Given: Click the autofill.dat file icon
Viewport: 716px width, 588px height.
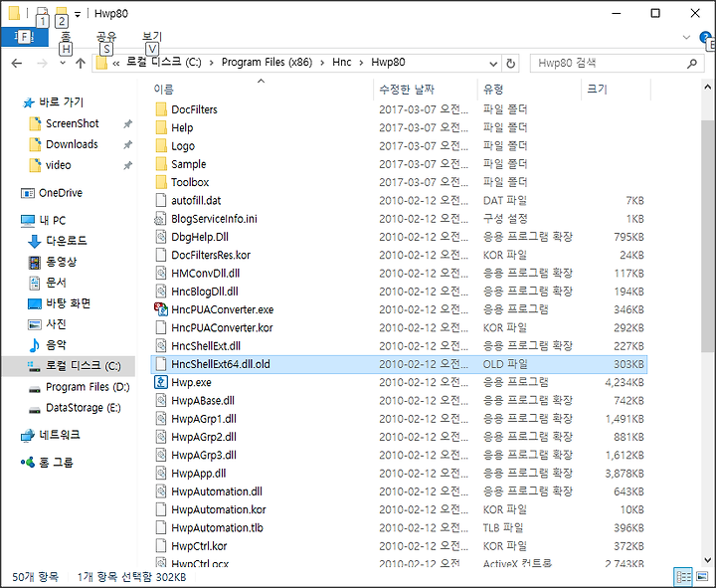Looking at the screenshot, I should coord(160,200).
